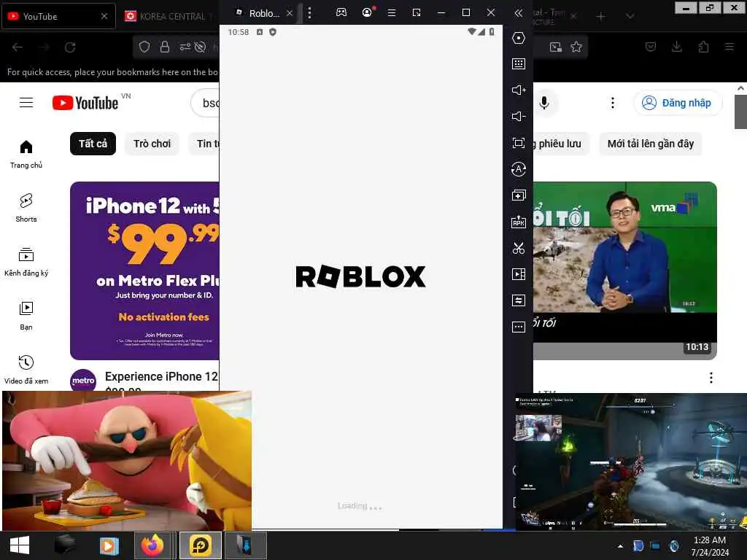Switch LDPlayer to mini window mode
This screenshot has height=560, width=747.
417,13
